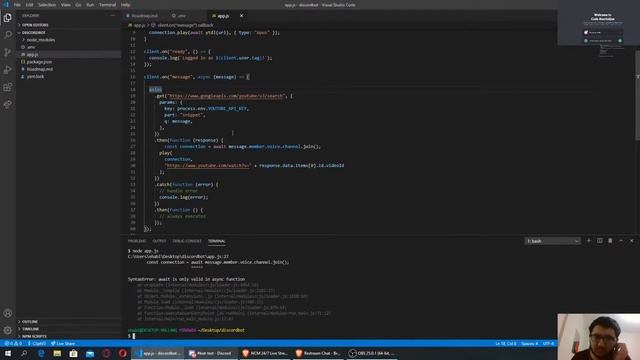This screenshot has width=640, height=360.
Task: Expand the Outline section
Action: click(29, 322)
